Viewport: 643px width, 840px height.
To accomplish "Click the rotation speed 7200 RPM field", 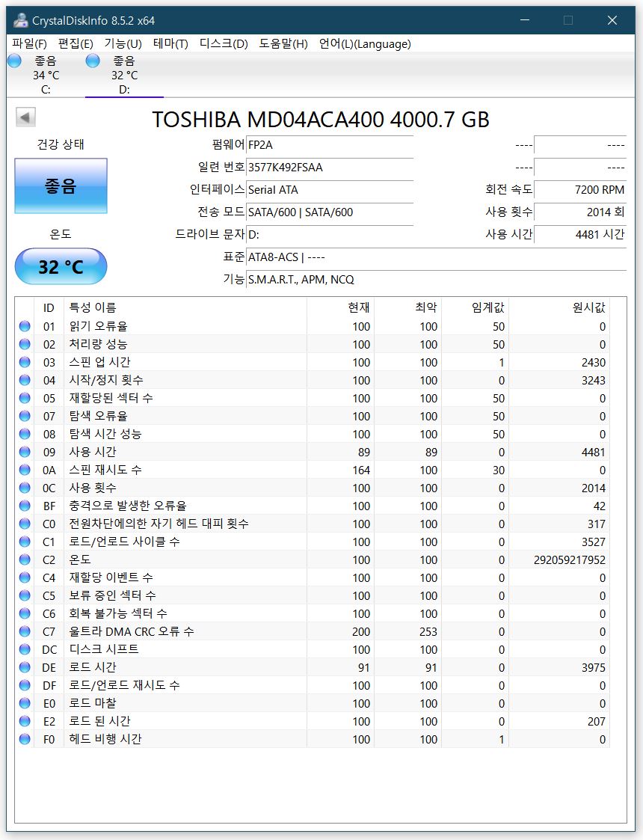I will tap(580, 190).
